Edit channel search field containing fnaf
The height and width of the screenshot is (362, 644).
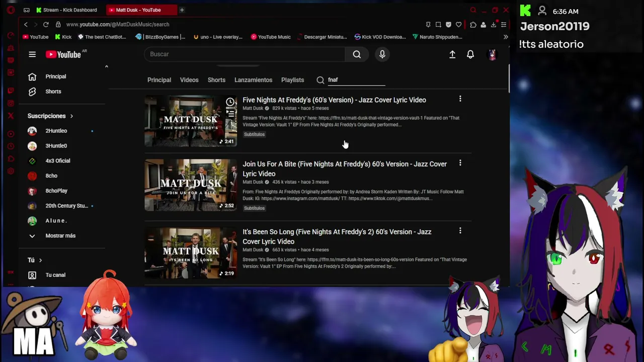(x=356, y=80)
